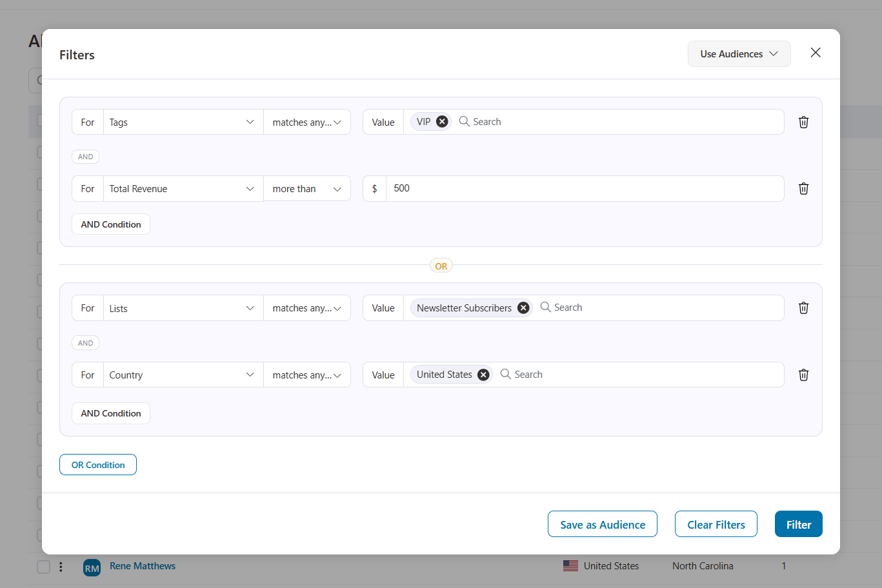This screenshot has height=588, width=882.
Task: Delete the Tags filter row via trash icon
Action: pos(803,122)
